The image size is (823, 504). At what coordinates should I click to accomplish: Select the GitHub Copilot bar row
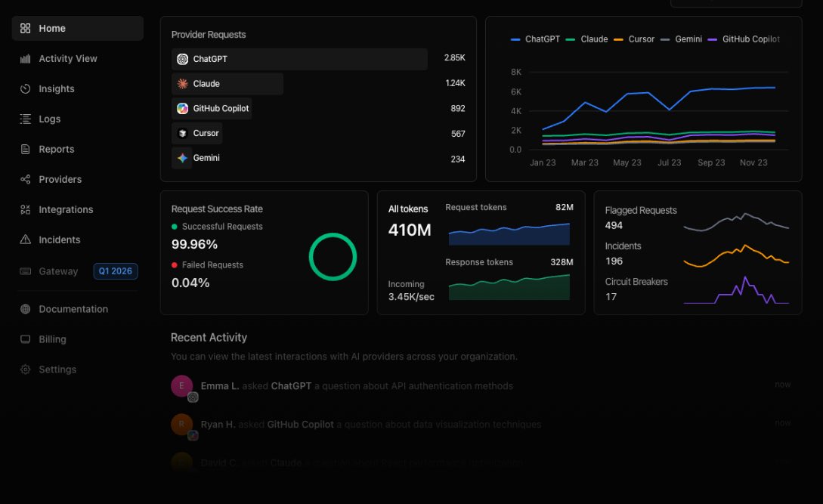[x=212, y=109]
